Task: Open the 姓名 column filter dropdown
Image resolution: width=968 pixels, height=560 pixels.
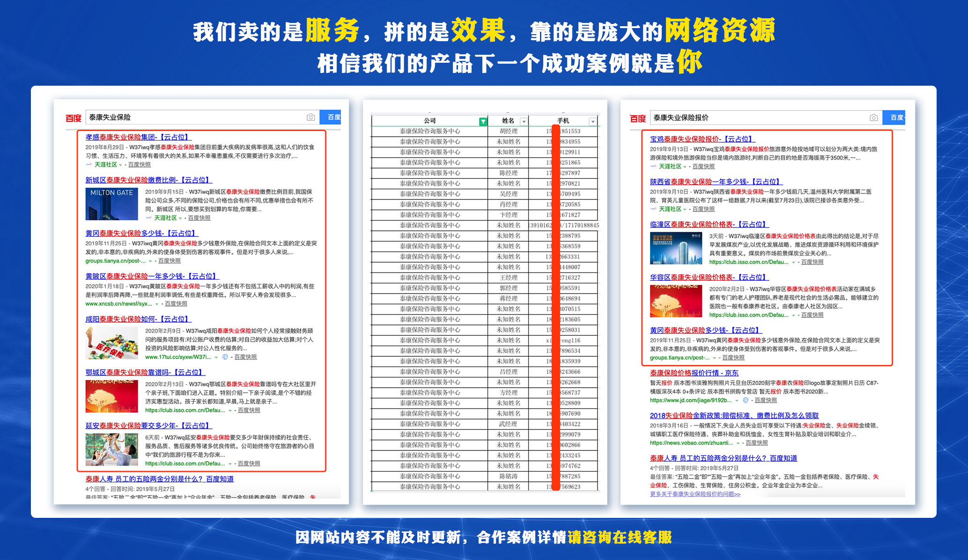Action: point(524,121)
